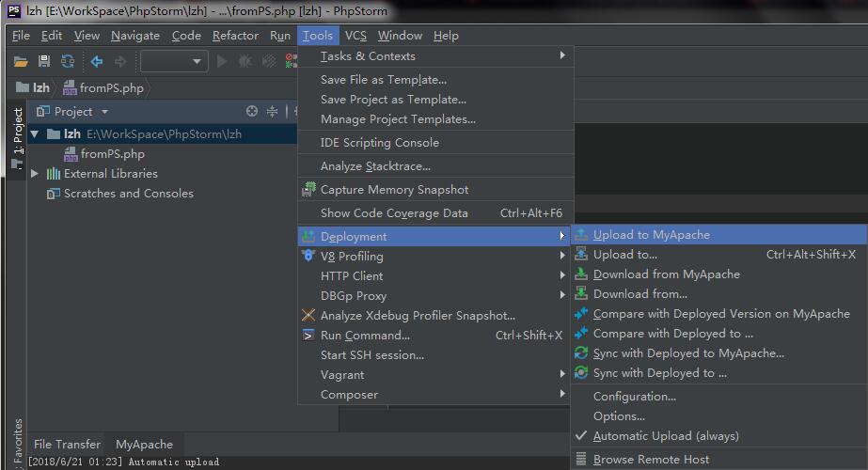The height and width of the screenshot is (470, 868).
Task: Click the V8 Profiling icon
Action: [308, 256]
